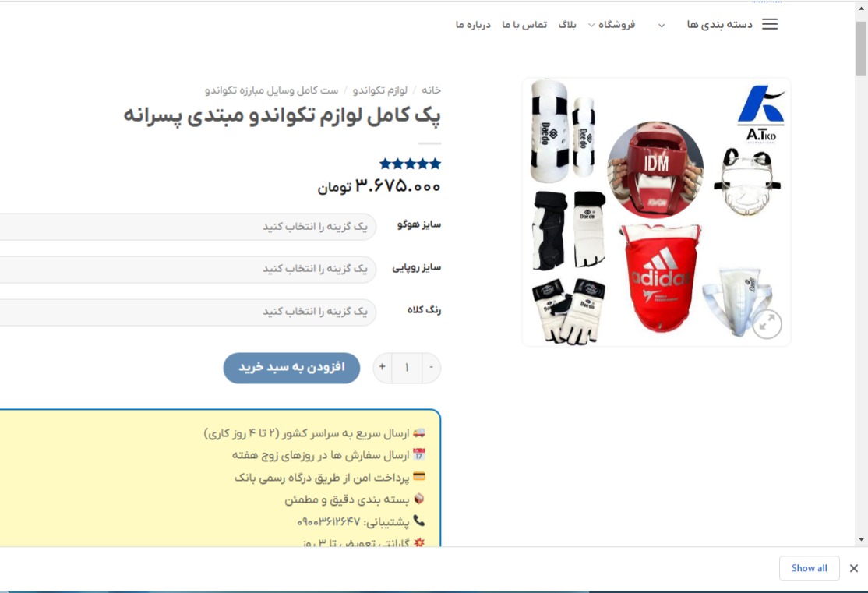Click the quantity input field
868x593 pixels.
coord(407,368)
